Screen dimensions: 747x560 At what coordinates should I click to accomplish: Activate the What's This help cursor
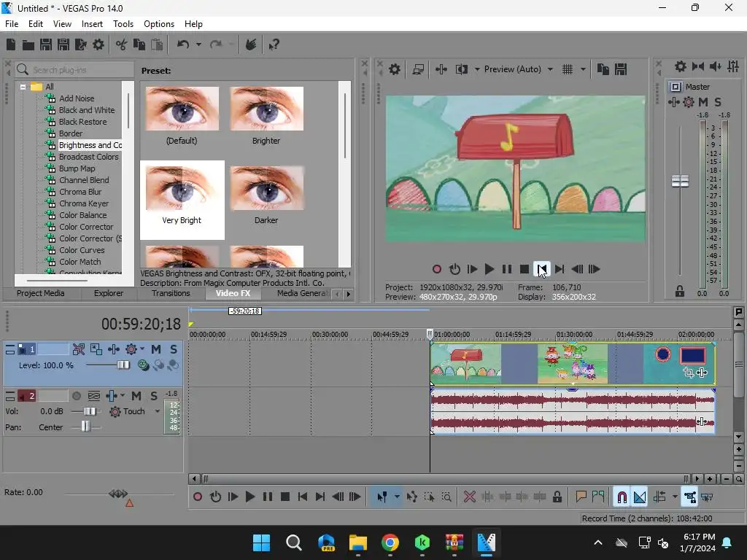coord(274,44)
